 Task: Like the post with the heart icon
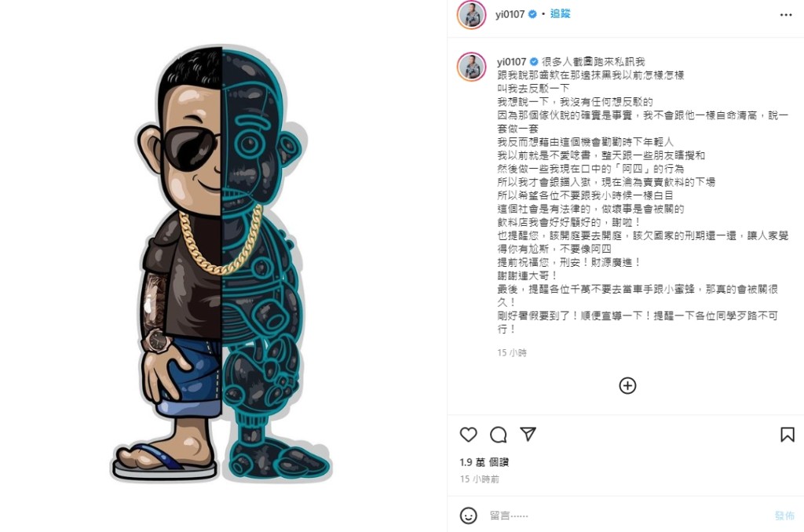[x=468, y=435]
